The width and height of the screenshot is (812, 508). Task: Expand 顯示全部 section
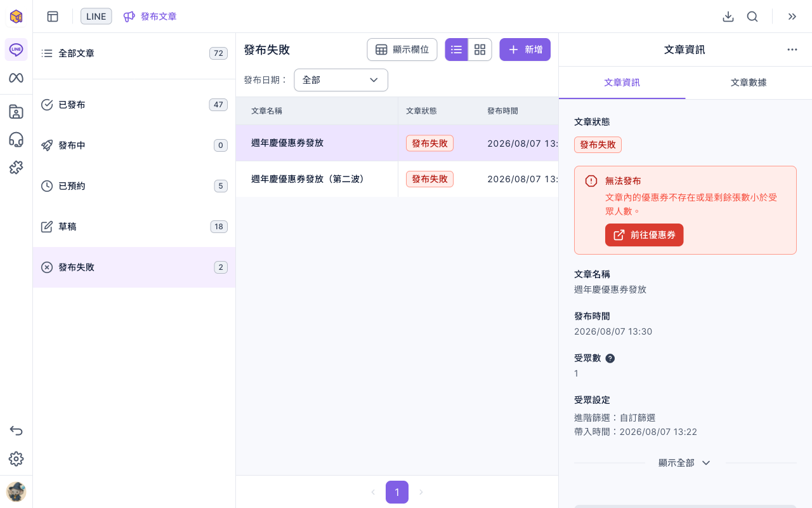[x=684, y=463]
